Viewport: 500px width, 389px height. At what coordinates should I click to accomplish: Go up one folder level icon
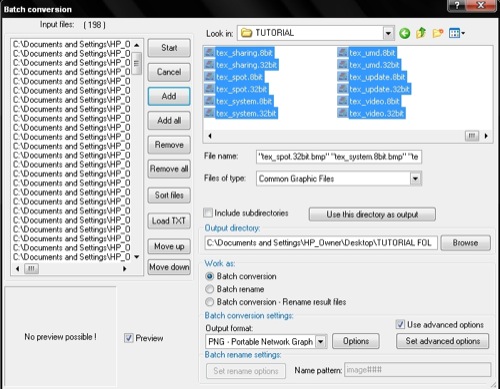click(x=421, y=33)
